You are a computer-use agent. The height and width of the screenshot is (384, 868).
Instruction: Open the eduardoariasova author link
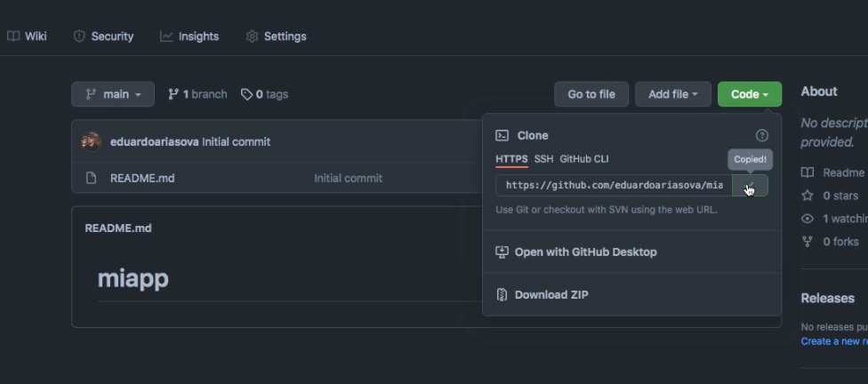coord(155,141)
